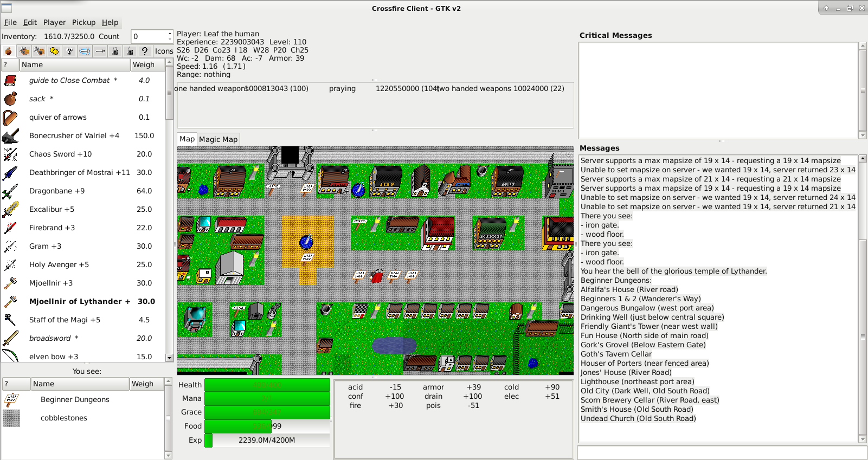This screenshot has width=868, height=460.
Task: Click the Messages pane scroll-down arrow
Action: [863, 439]
